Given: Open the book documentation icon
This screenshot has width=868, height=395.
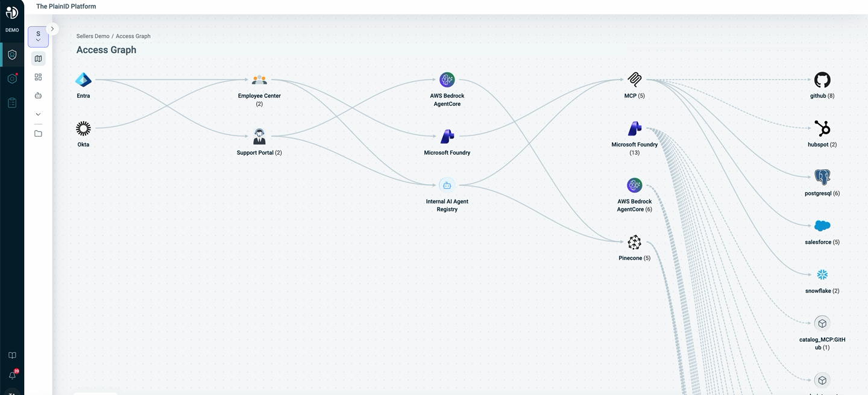Looking at the screenshot, I should pos(12,355).
